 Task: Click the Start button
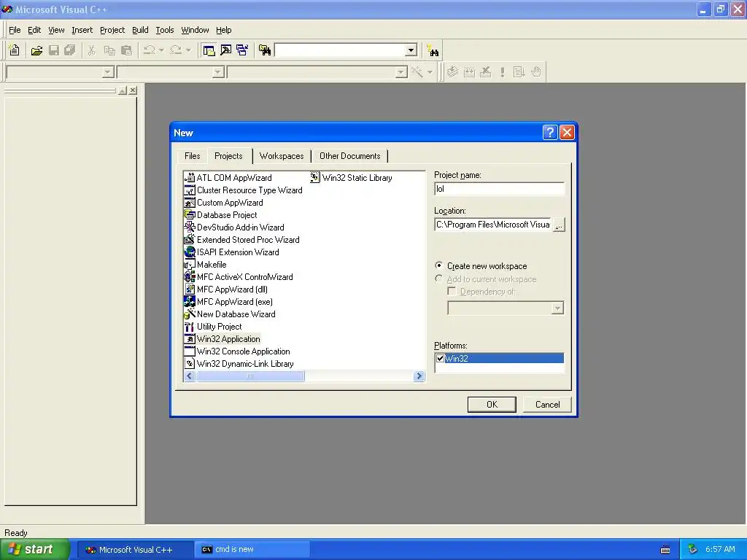pyautogui.click(x=35, y=550)
